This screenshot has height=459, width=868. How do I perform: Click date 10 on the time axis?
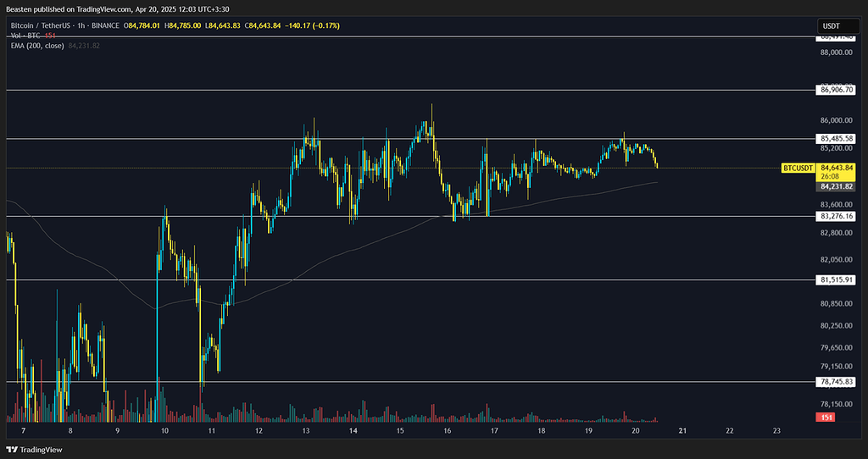pyautogui.click(x=164, y=431)
